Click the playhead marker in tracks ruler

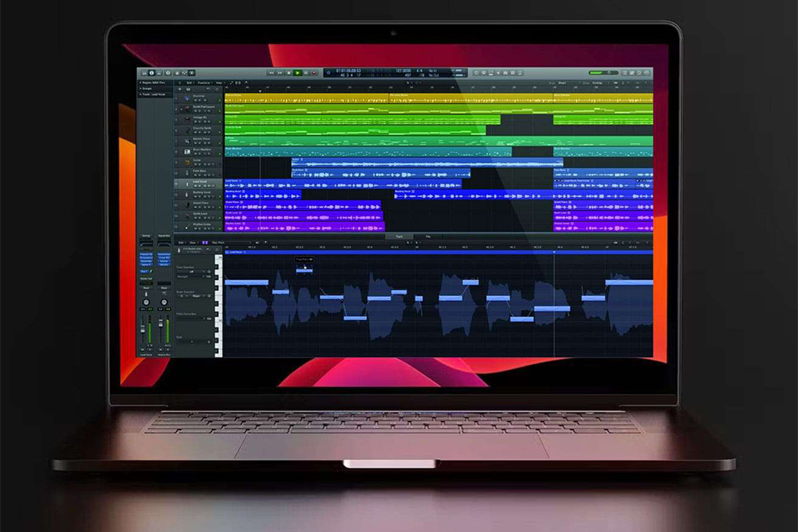click(260, 91)
